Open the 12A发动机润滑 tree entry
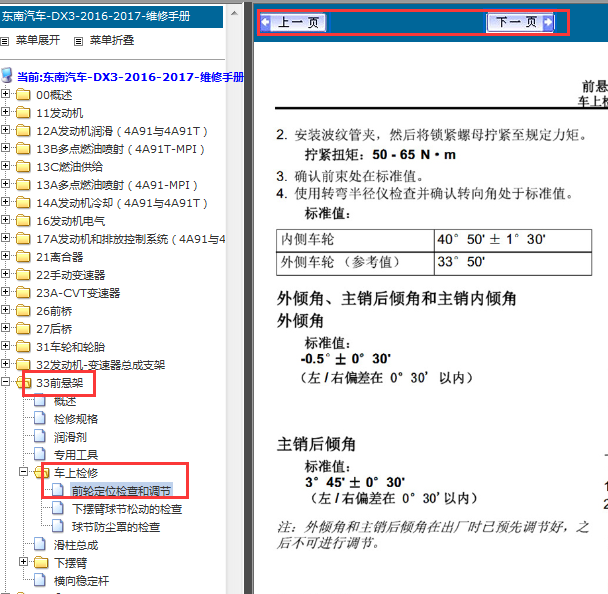This screenshot has width=608, height=594. pos(121,131)
